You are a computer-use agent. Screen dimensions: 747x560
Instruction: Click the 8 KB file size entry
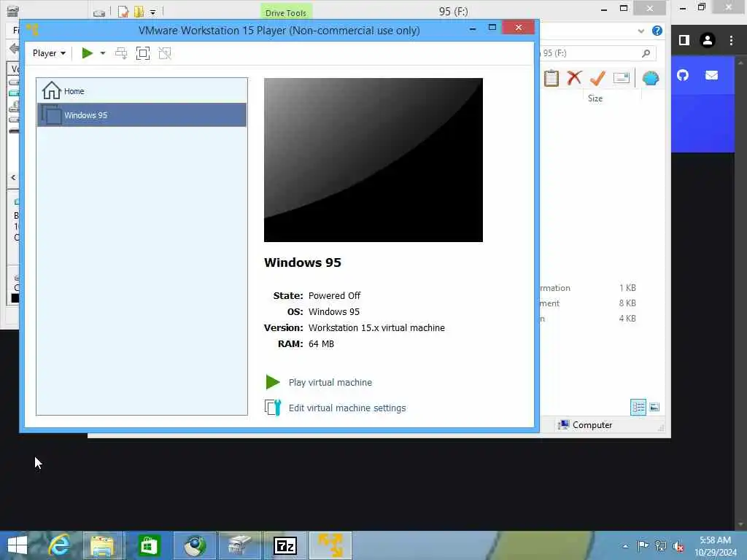point(627,303)
